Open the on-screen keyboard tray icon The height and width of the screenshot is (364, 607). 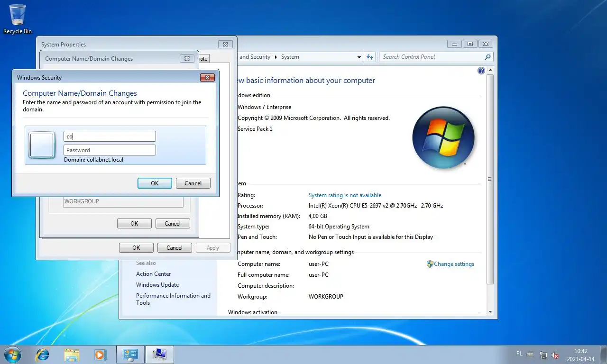click(x=530, y=354)
